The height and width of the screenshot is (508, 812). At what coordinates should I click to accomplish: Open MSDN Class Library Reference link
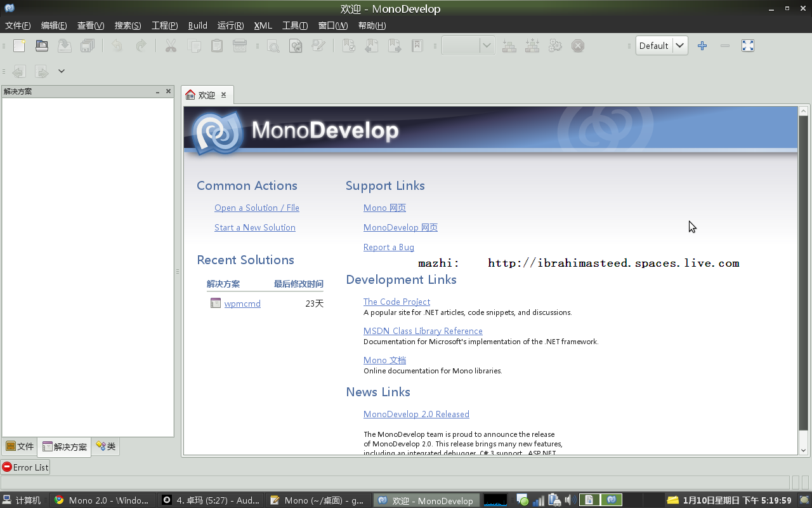tap(423, 331)
